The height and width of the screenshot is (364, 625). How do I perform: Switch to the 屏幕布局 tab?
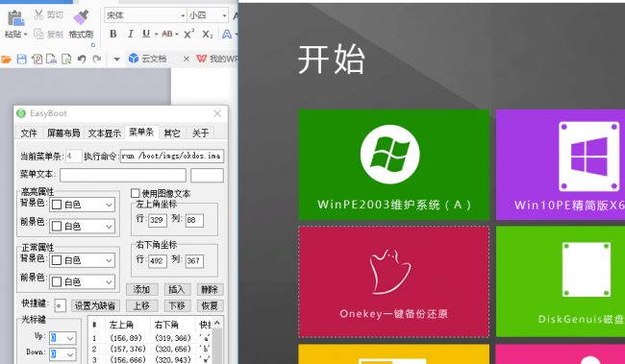[x=63, y=133]
